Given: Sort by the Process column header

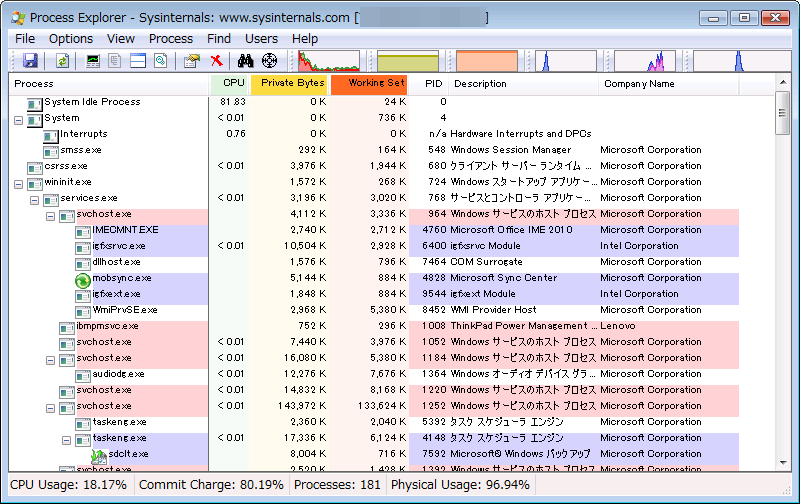Looking at the screenshot, I should point(109,84).
